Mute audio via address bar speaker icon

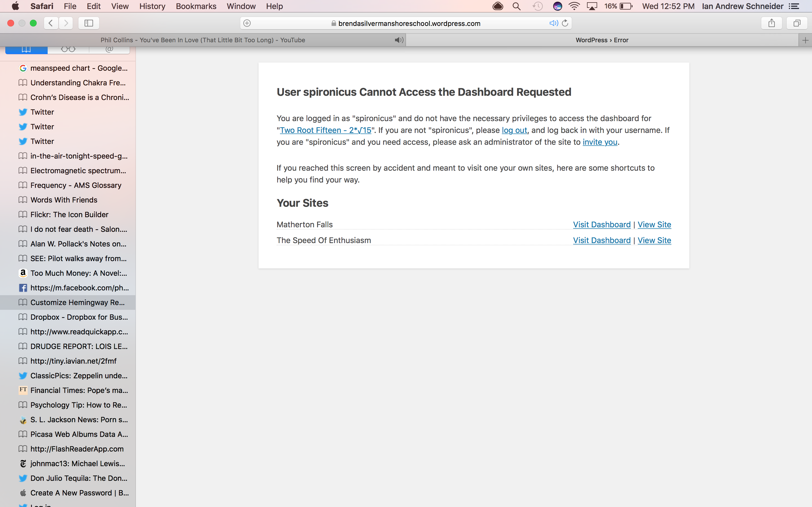click(553, 23)
